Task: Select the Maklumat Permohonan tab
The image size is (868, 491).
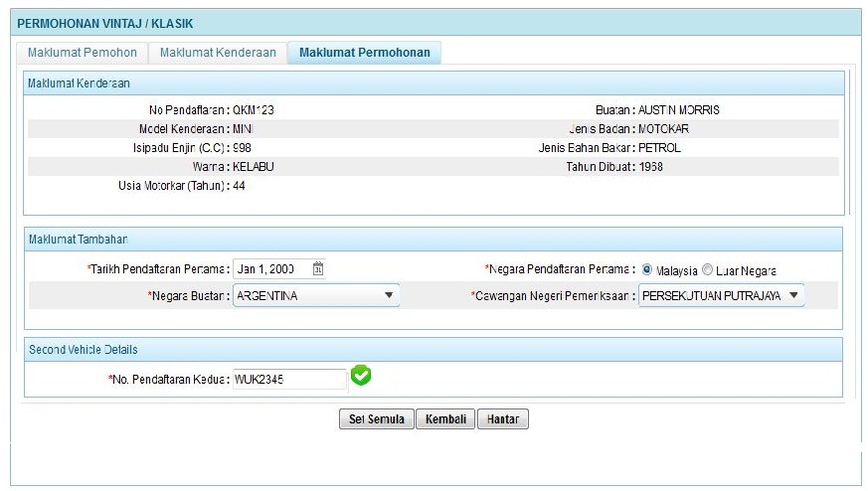Action: pos(364,53)
